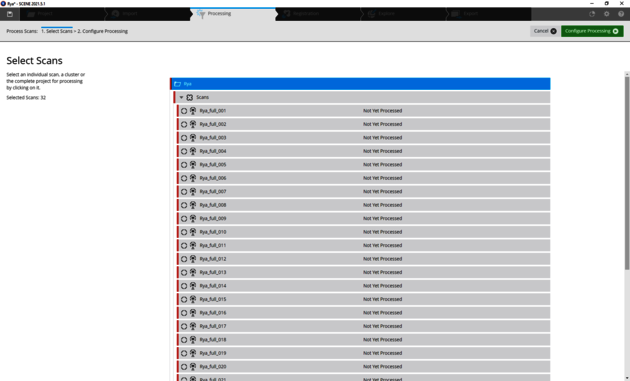Click status circle icon of Rya_full_018

(184, 340)
